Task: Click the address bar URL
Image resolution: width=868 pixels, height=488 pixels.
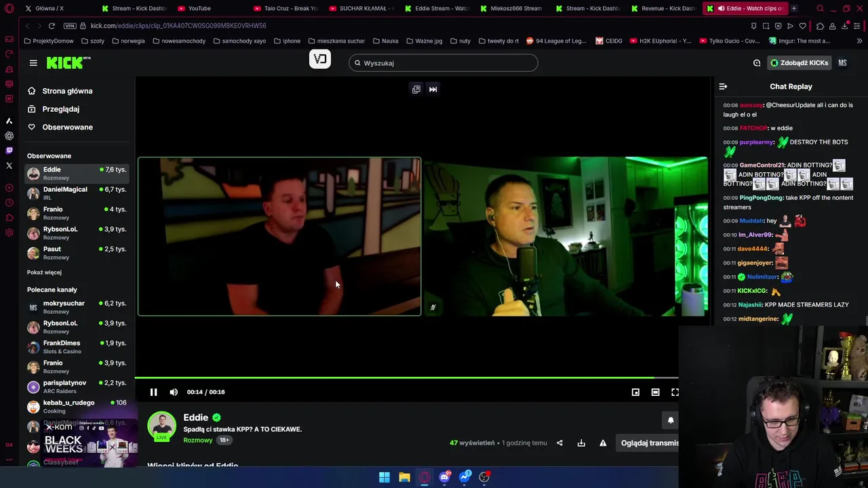Action: click(x=178, y=26)
